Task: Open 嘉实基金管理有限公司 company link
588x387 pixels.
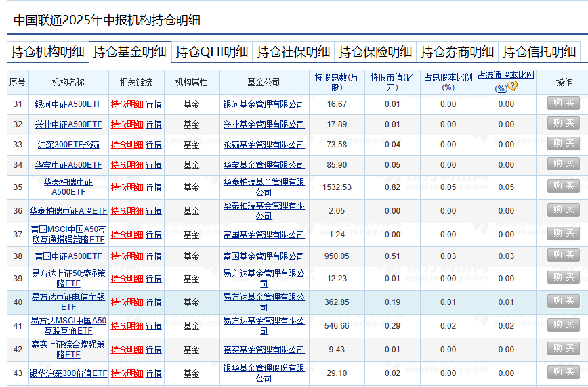Action: point(264,350)
